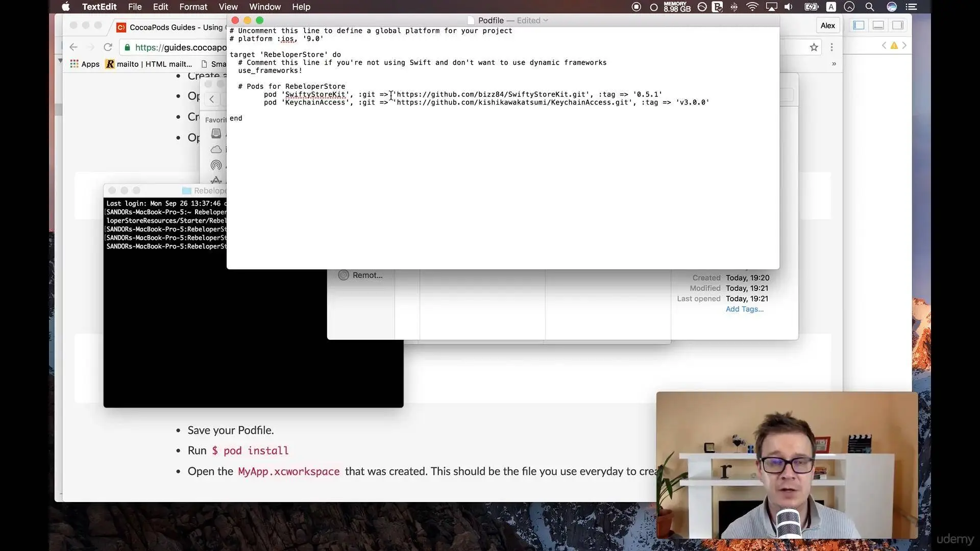Click Add Tags link in Finder info

tap(745, 309)
